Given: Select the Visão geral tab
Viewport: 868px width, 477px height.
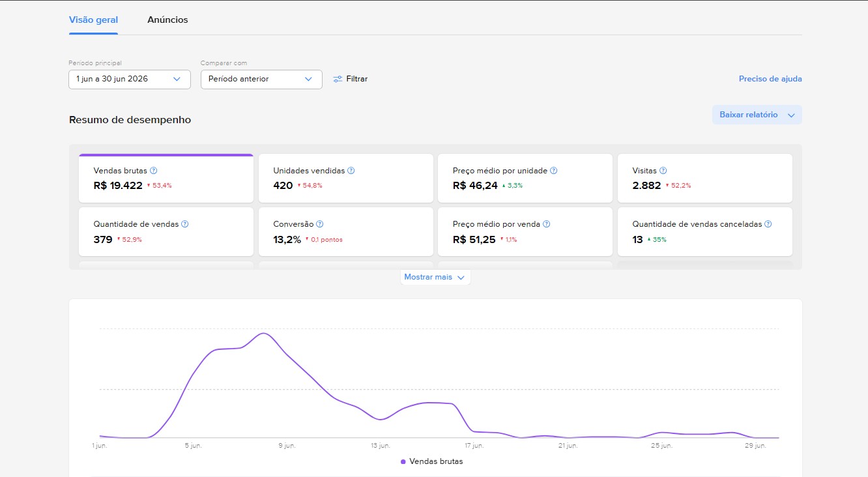Looking at the screenshot, I should click(93, 20).
